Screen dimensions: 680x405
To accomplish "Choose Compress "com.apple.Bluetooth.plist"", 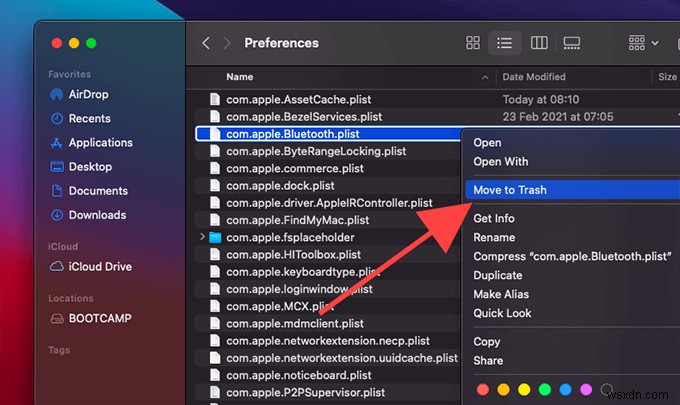I will (x=572, y=256).
